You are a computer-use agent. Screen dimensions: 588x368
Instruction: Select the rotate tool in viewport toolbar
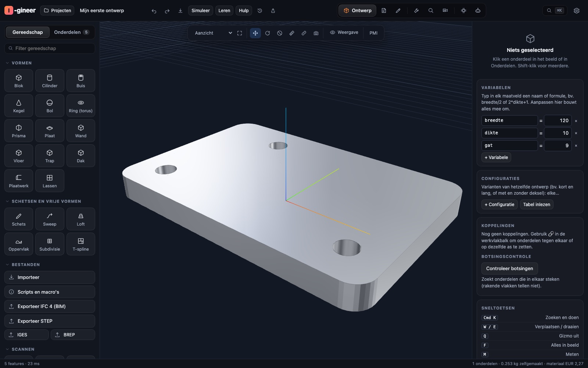pyautogui.click(x=268, y=33)
